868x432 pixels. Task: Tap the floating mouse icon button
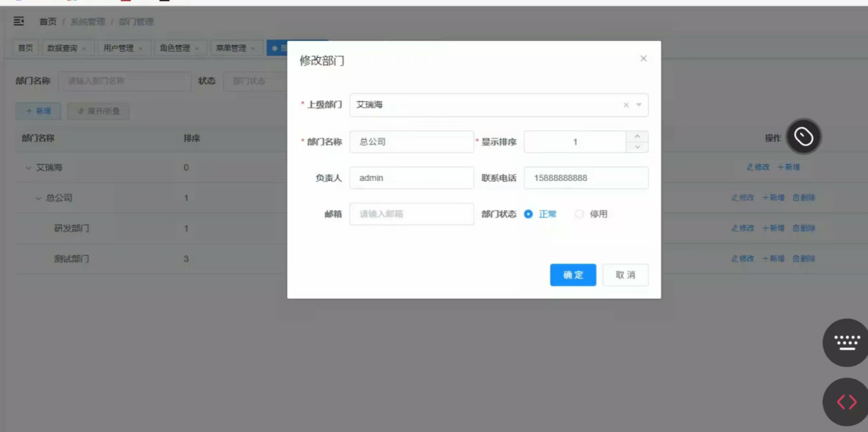coord(804,137)
